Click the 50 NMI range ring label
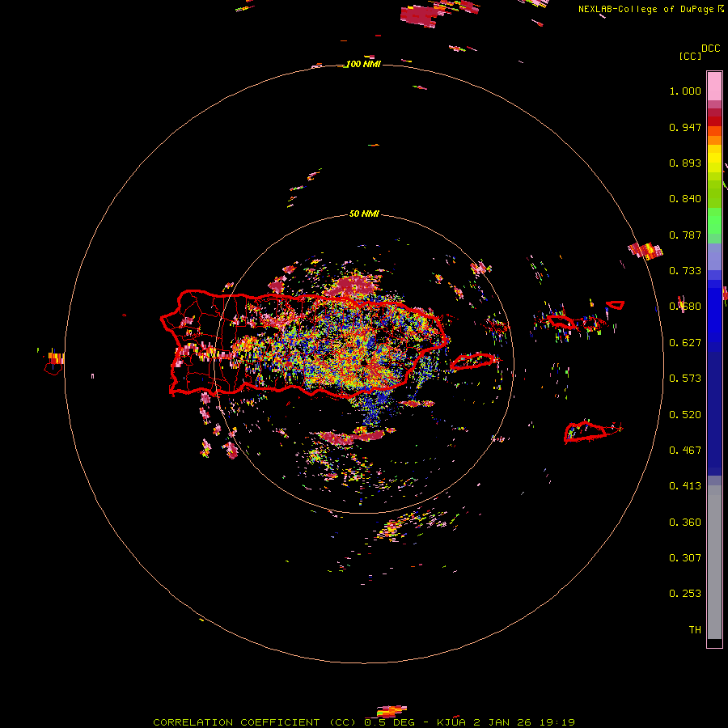Screen dimensions: 728x728 click(364, 214)
